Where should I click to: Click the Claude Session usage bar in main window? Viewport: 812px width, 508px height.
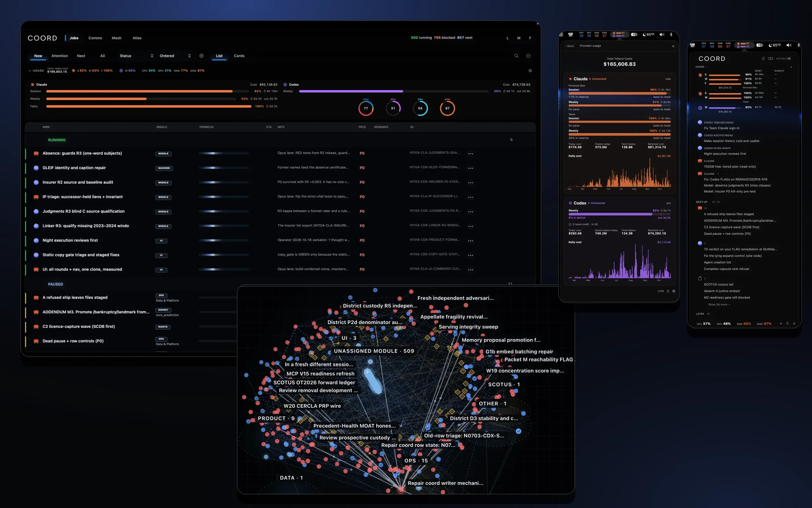coord(148,91)
